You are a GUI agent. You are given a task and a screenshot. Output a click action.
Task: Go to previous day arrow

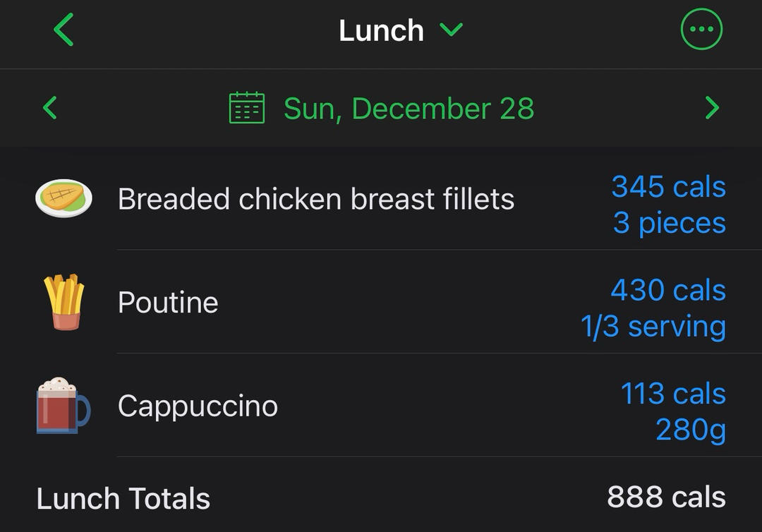tap(49, 108)
